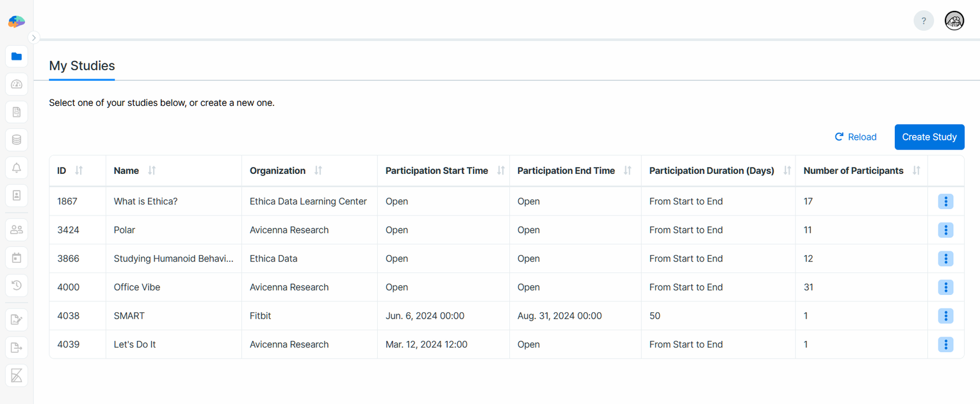
Task: Click the Create Study button
Action: (x=929, y=137)
